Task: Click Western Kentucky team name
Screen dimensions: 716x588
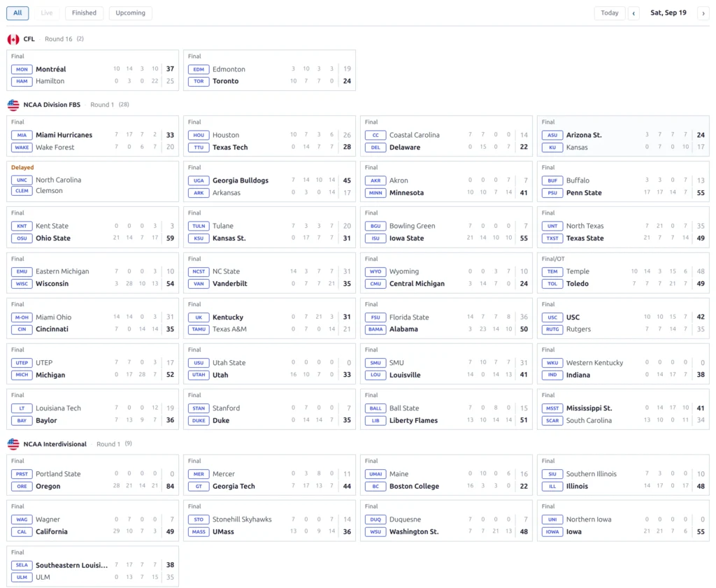Action: [594, 363]
